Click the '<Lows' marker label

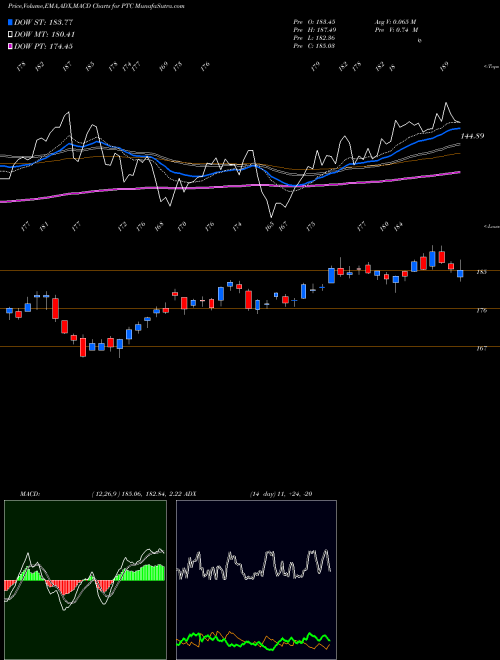pyautogui.click(x=491, y=226)
